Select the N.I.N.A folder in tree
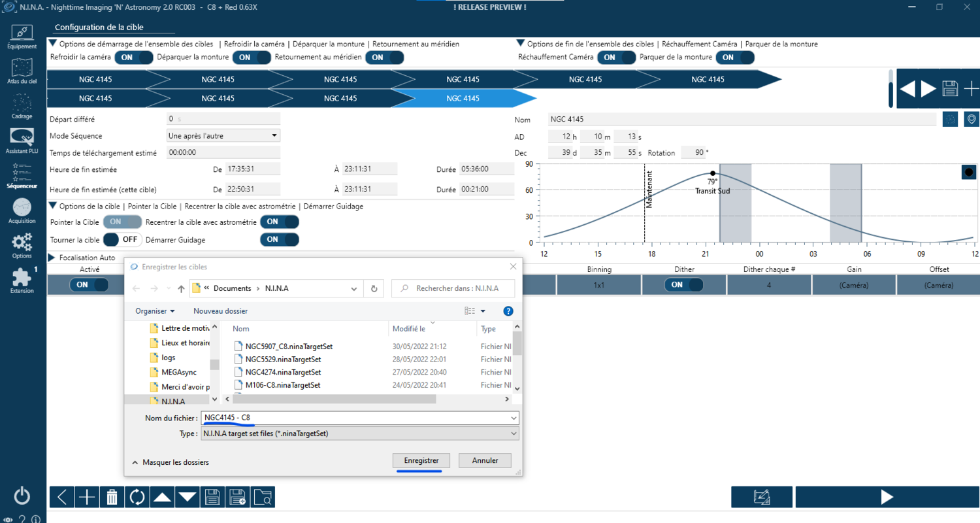Screen dimensions: 980x523 tap(172, 401)
